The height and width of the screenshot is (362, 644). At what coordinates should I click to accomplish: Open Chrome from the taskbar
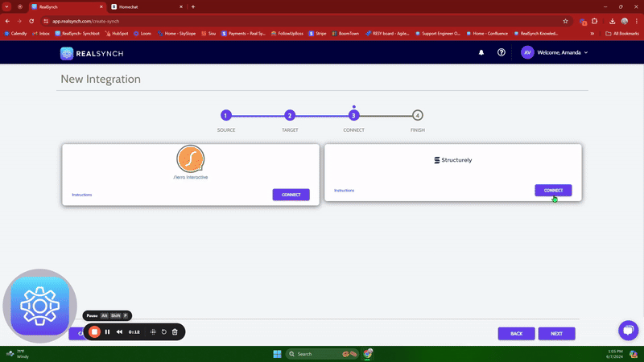point(368,353)
